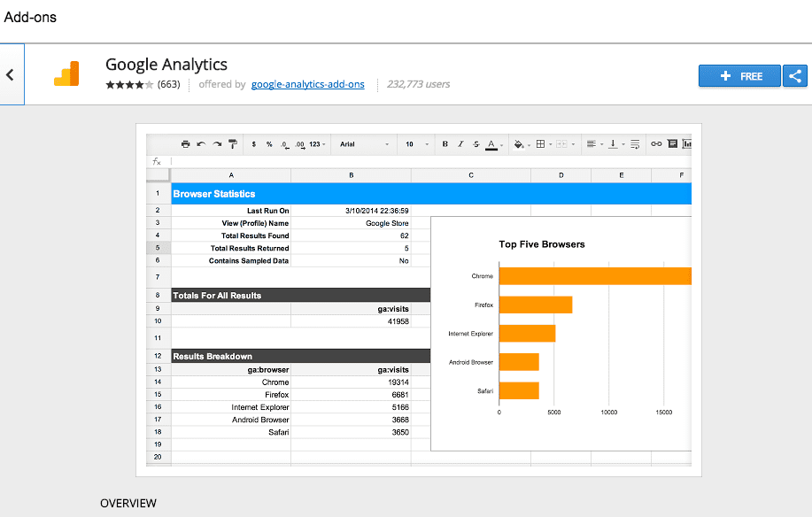Toggle bold formatting
812x517 pixels.
(x=445, y=144)
